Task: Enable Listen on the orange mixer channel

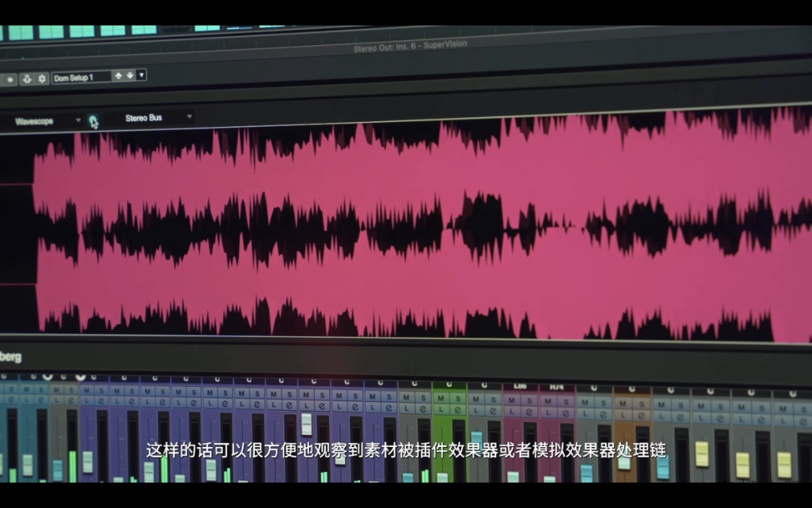Action: pos(623,415)
